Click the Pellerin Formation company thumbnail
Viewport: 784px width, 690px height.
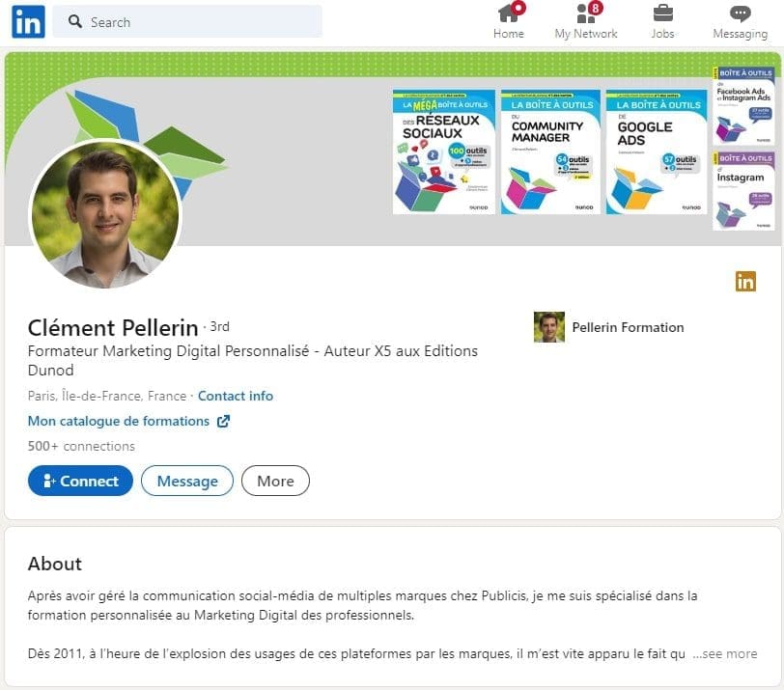[549, 327]
